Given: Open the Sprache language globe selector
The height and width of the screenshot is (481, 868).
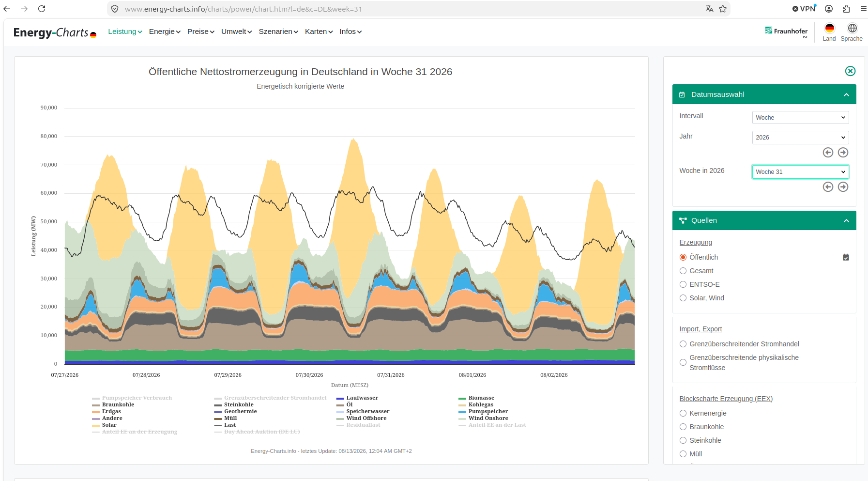Looking at the screenshot, I should point(852,32).
